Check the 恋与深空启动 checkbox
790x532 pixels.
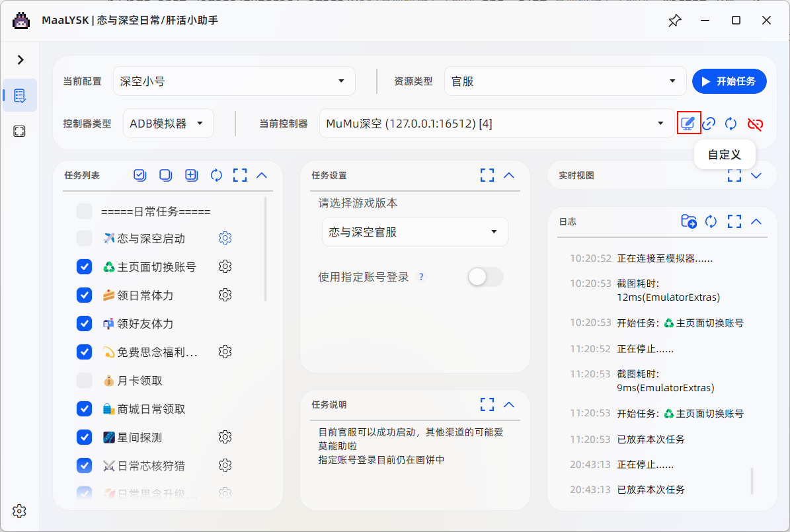(x=84, y=238)
